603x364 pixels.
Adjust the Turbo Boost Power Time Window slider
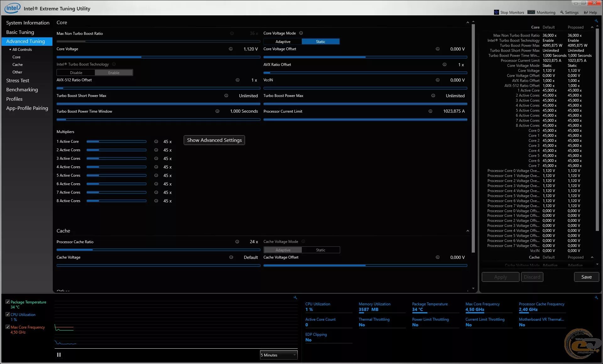(158, 120)
